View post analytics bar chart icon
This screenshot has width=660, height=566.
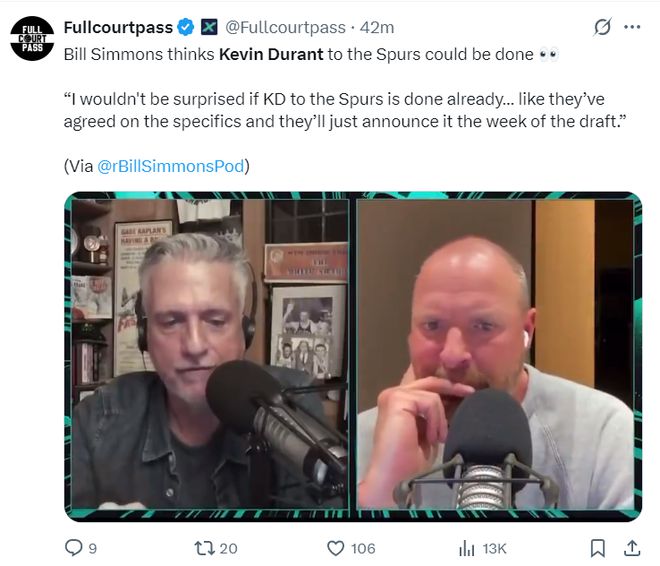point(466,548)
